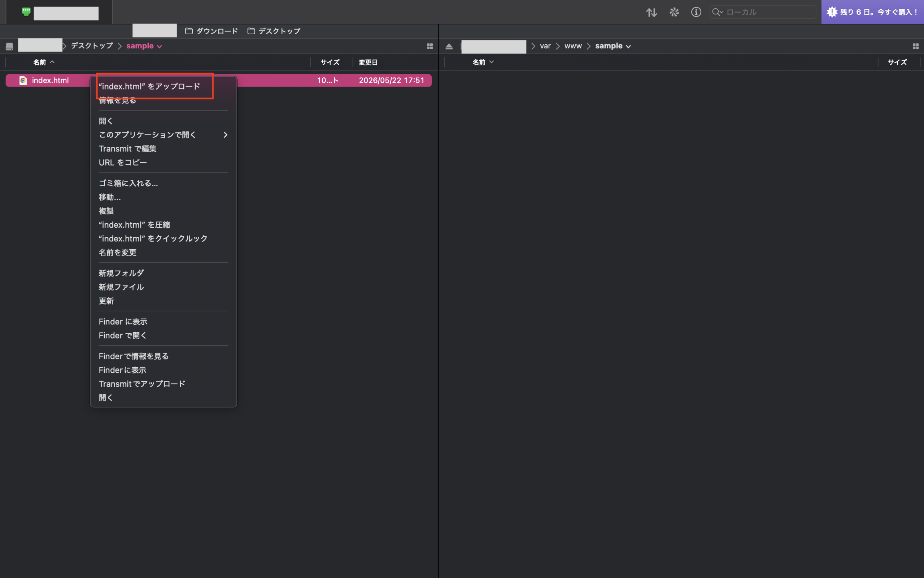Click the purchase badge icon in banner

(x=832, y=12)
